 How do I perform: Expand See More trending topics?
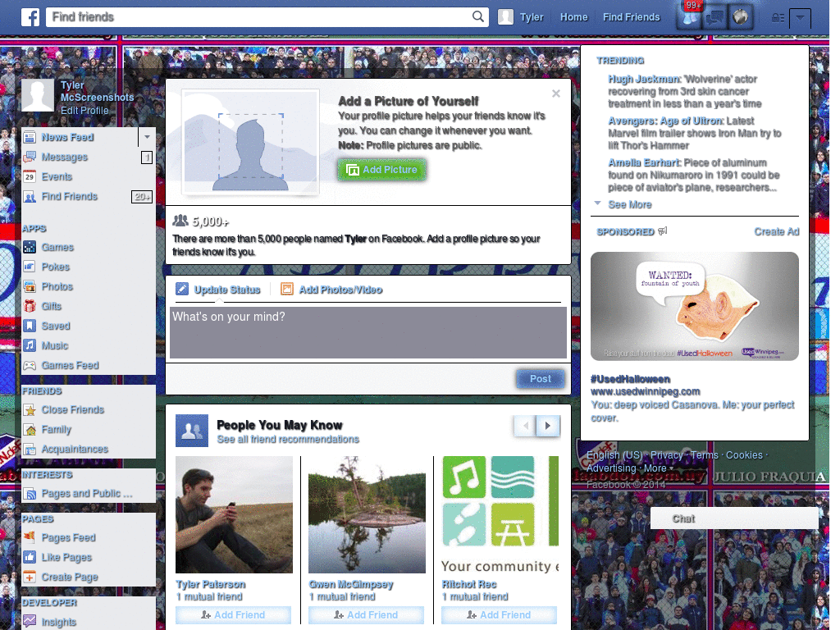point(629,204)
